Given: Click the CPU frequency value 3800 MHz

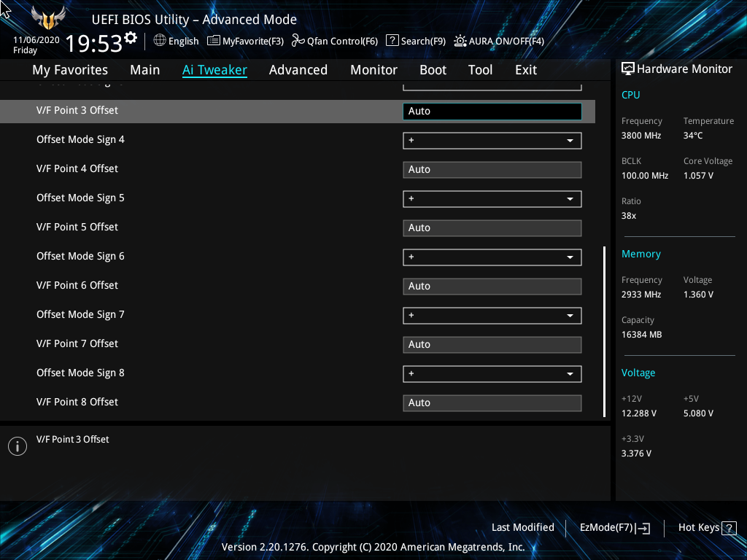Looking at the screenshot, I should click(x=641, y=136).
